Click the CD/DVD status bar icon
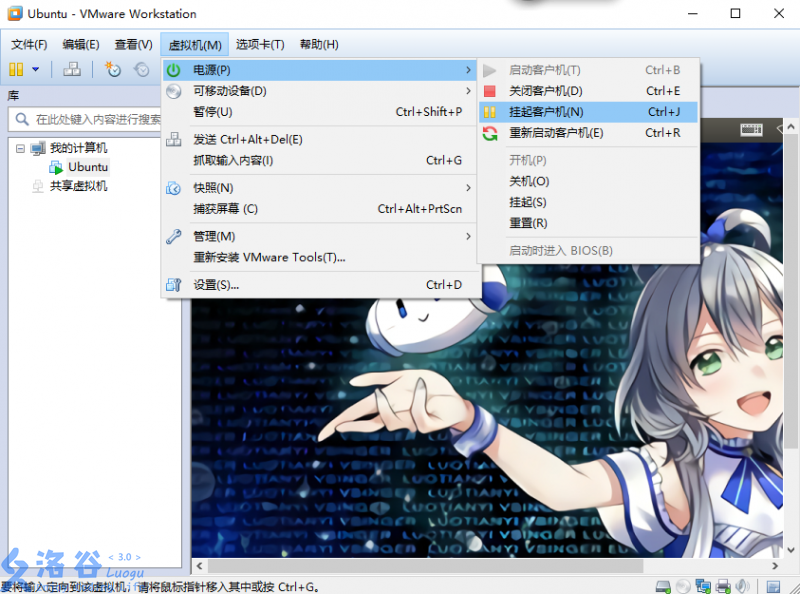This screenshot has height=594, width=800. click(683, 586)
